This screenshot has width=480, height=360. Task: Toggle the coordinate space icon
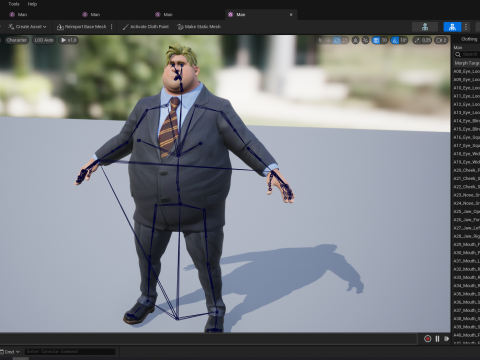(356, 40)
